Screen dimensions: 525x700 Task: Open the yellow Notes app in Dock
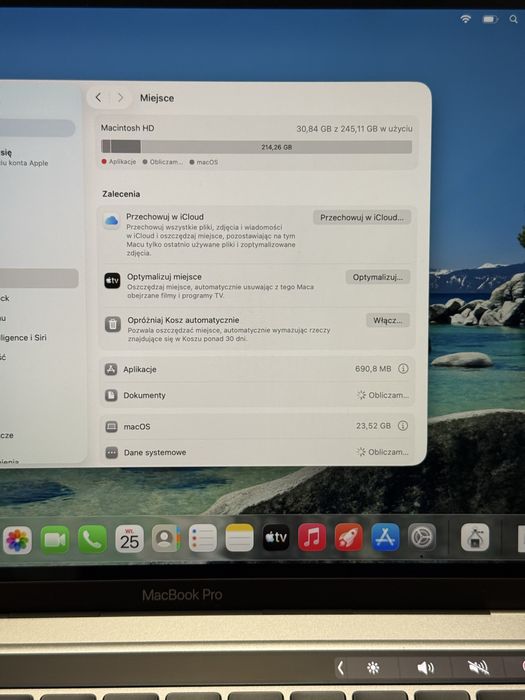(239, 538)
